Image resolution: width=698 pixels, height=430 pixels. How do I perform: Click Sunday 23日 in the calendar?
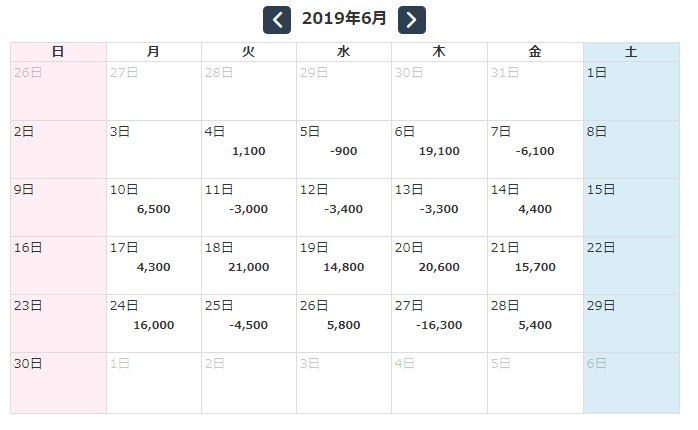[x=58, y=324]
